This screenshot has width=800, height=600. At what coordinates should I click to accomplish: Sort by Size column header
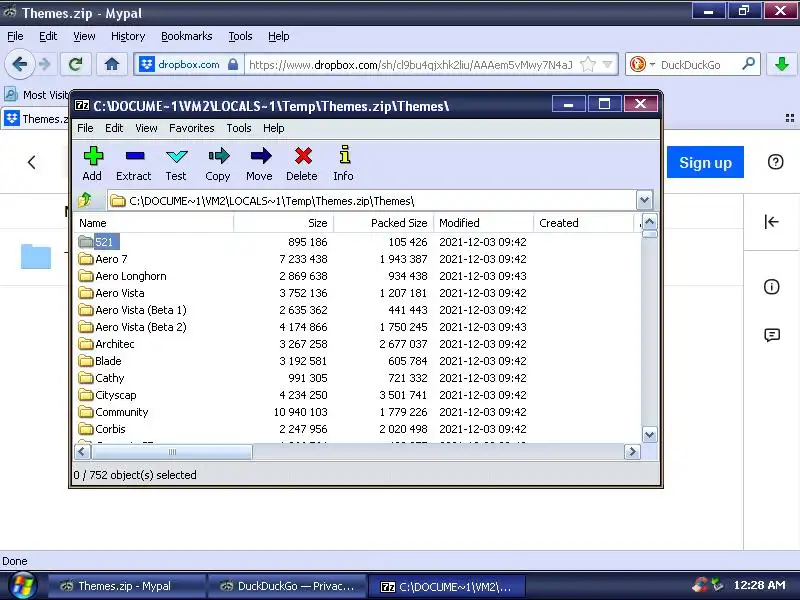pos(283,223)
